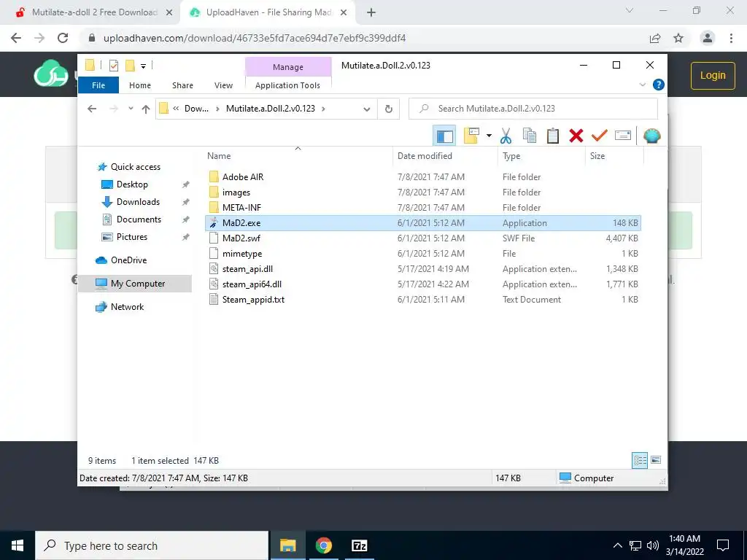Open the view options dropdown arrow
Viewport: 747px width, 560px height.
(489, 136)
